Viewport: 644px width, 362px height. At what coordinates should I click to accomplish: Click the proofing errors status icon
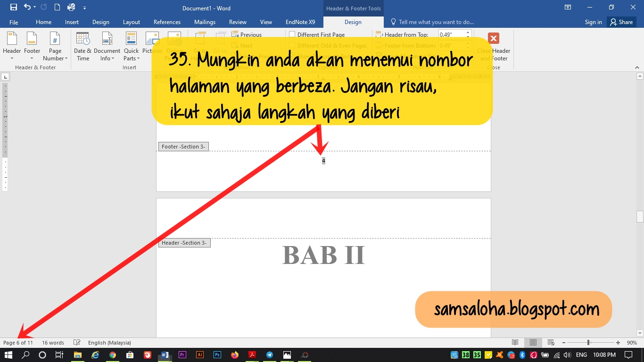coord(77,343)
